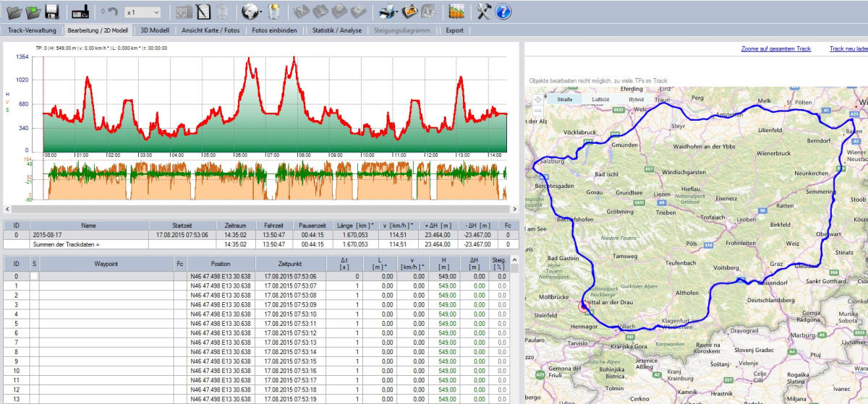Click the Startzeit column header

tap(182, 225)
